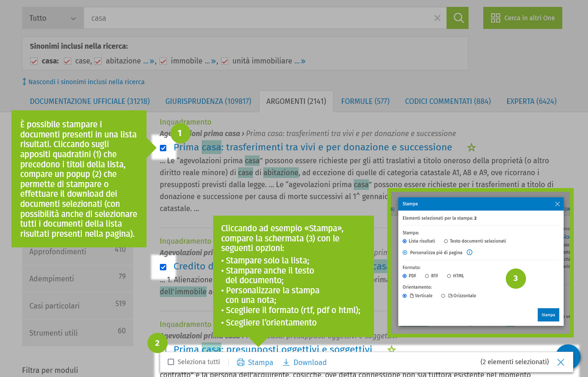Expand more synonyms after 'immobile'

[x=210, y=61]
